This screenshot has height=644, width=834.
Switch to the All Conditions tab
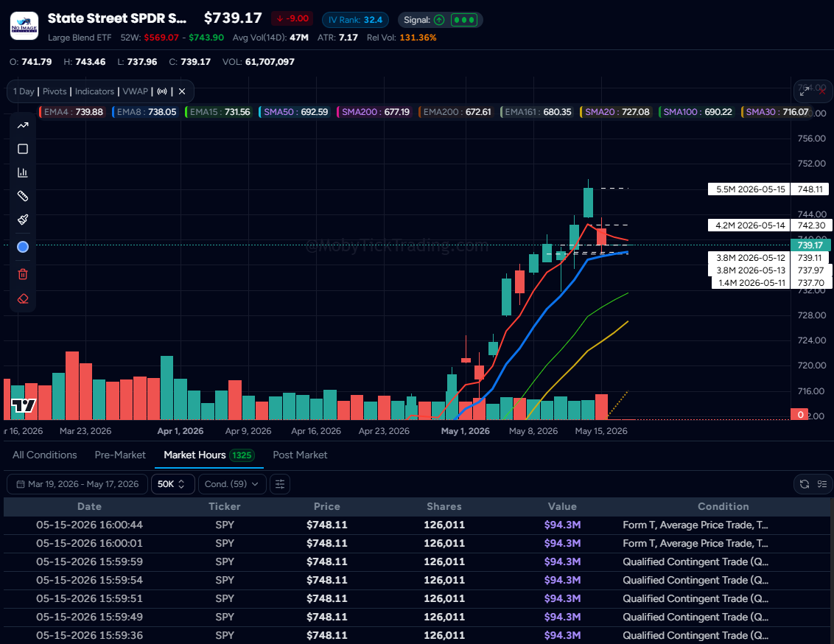coord(45,455)
